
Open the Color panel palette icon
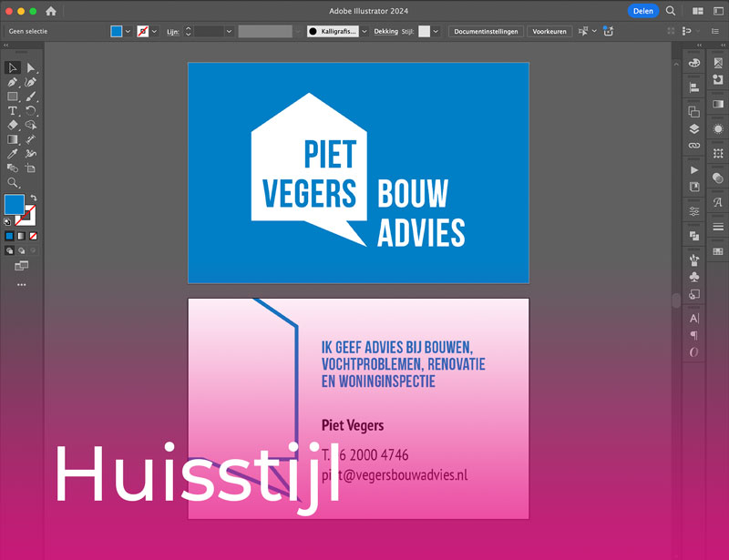694,63
